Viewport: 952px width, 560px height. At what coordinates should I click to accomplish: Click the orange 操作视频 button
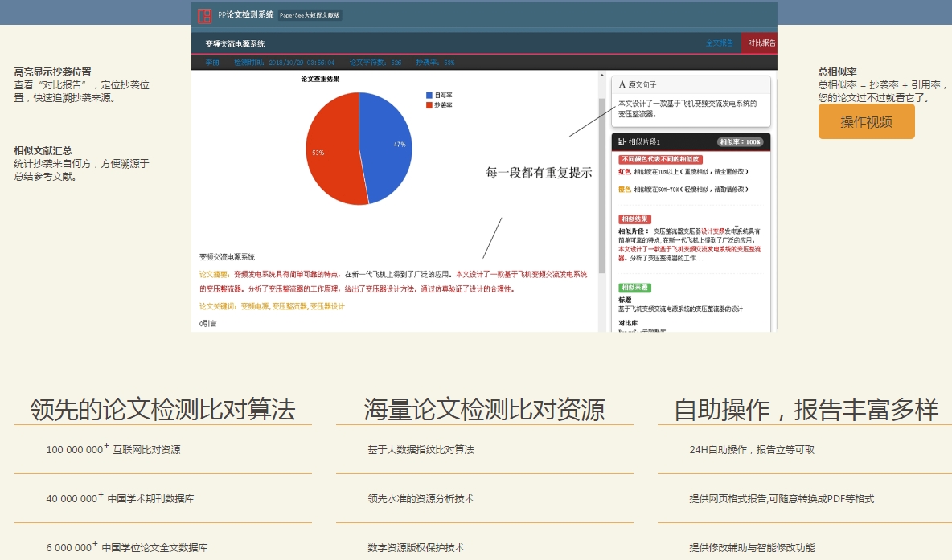pyautogui.click(x=867, y=121)
